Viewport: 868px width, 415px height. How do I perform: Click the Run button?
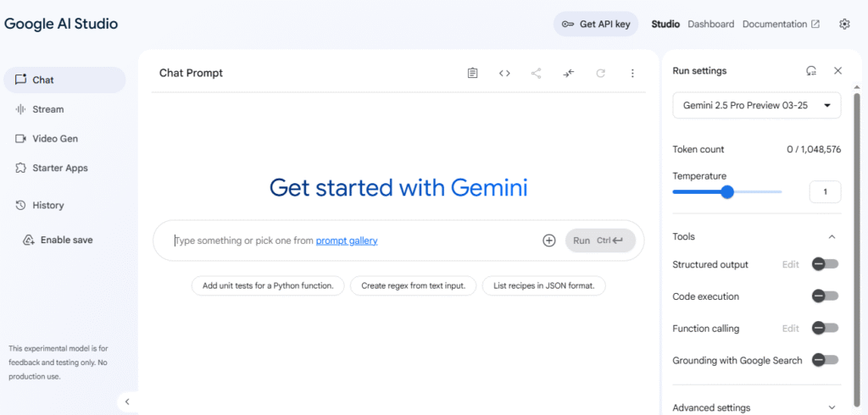[600, 241]
